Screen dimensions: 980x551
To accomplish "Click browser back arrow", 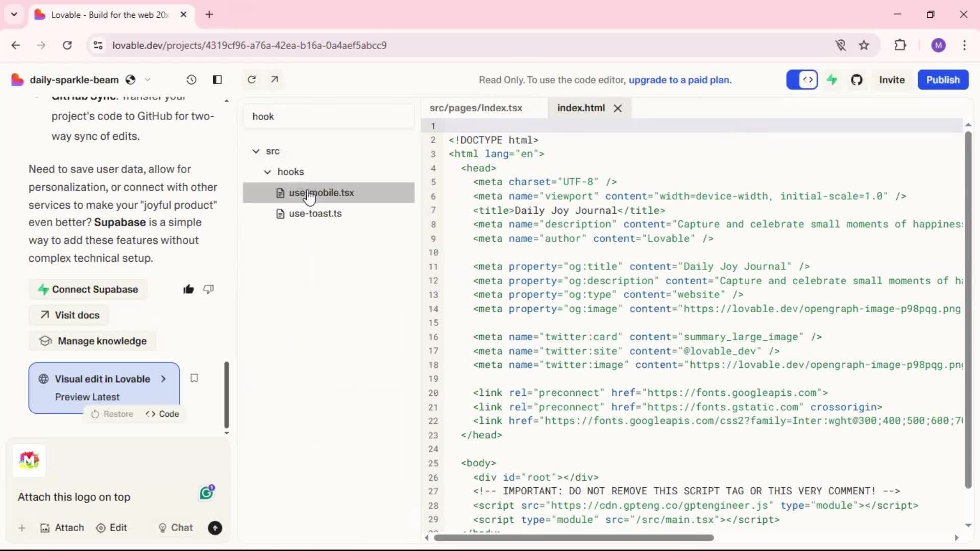I will (x=16, y=45).
